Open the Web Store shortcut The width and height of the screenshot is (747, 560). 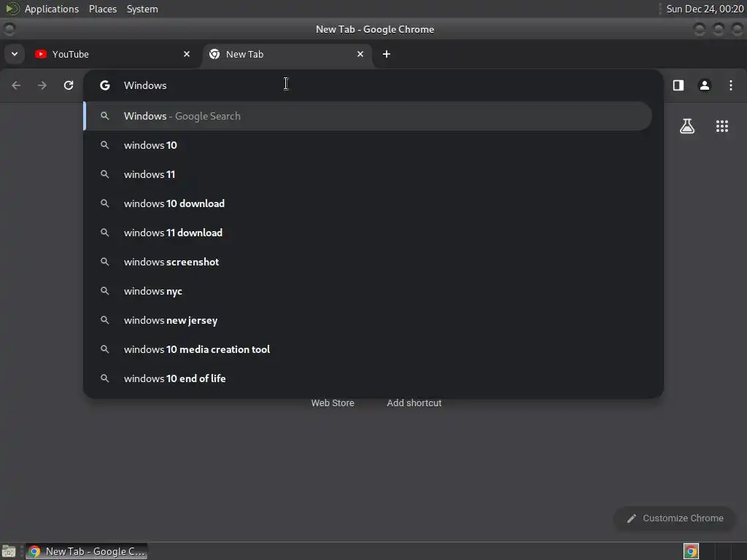coord(333,402)
